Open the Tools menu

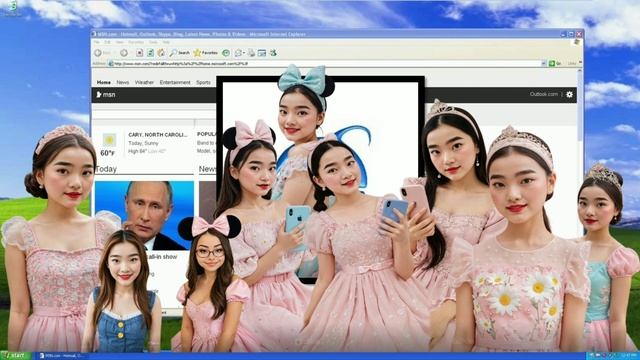[x=153, y=42]
